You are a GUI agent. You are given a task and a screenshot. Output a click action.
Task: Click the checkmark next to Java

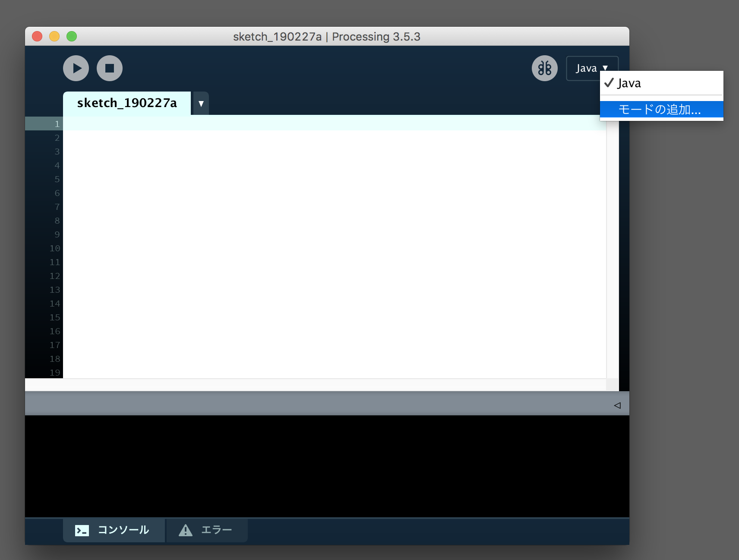(610, 83)
